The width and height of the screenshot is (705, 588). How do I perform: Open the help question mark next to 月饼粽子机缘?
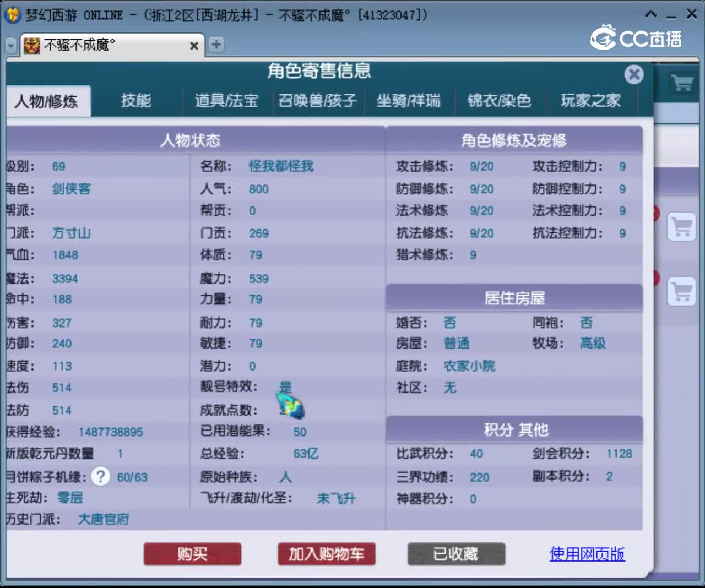[100, 476]
